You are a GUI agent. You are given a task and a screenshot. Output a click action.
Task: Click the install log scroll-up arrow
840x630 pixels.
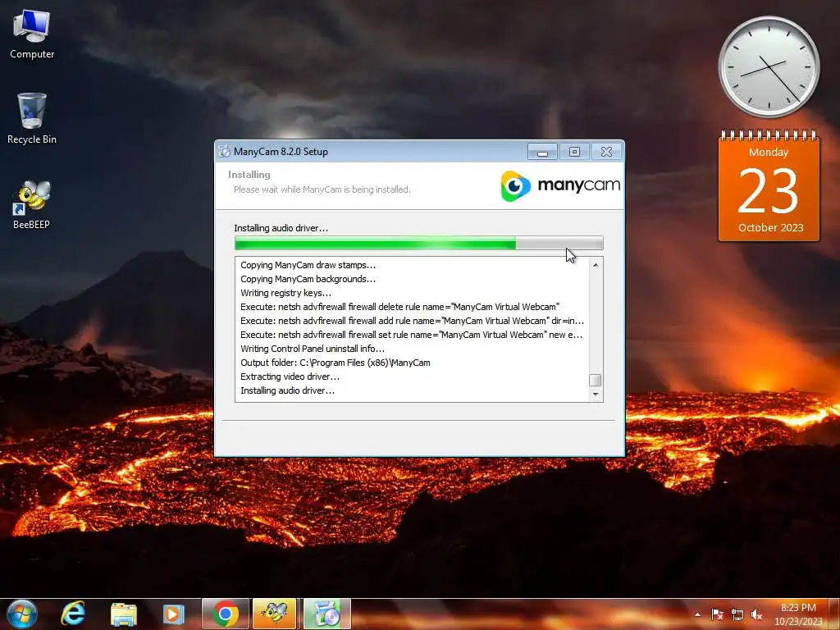click(x=596, y=265)
